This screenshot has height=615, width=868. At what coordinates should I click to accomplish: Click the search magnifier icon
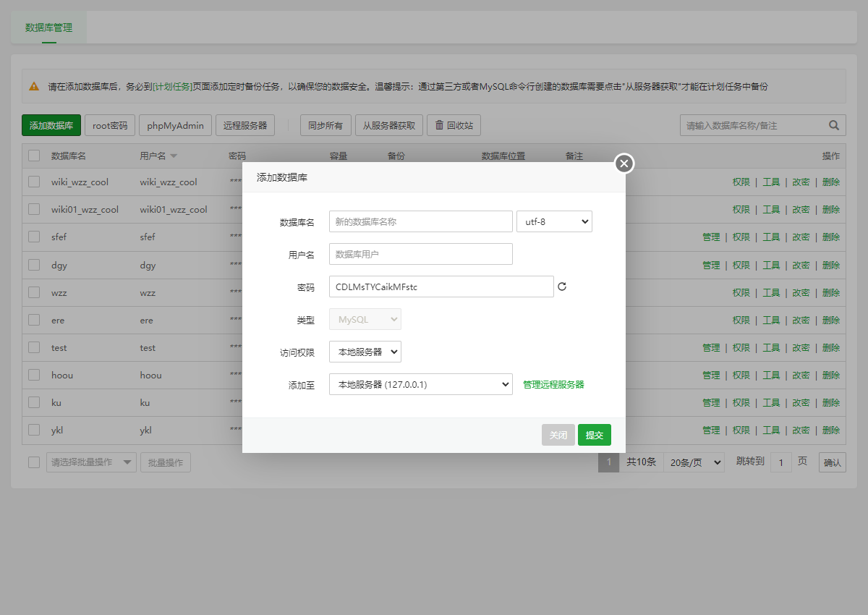coord(833,124)
